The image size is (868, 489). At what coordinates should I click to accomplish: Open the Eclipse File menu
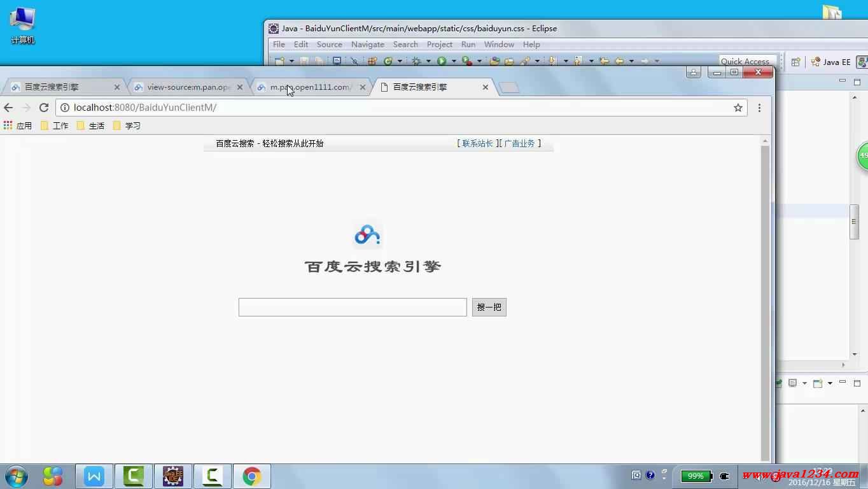279,45
